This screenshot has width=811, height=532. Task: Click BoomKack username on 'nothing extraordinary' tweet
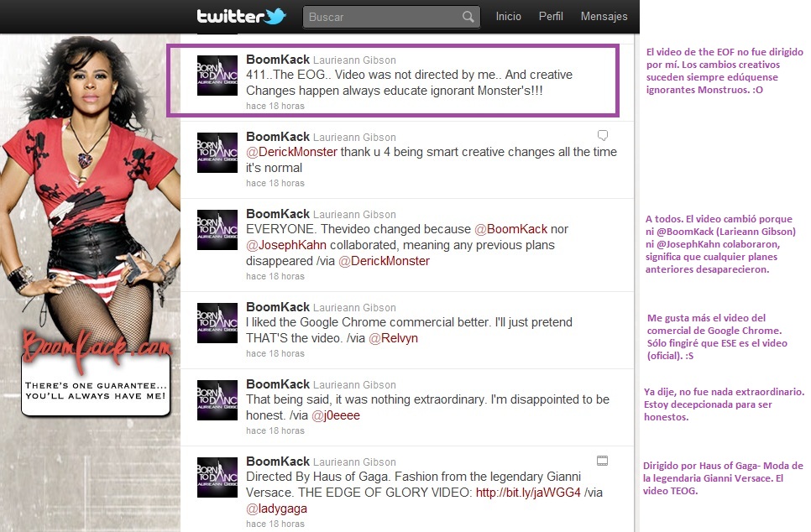point(278,384)
